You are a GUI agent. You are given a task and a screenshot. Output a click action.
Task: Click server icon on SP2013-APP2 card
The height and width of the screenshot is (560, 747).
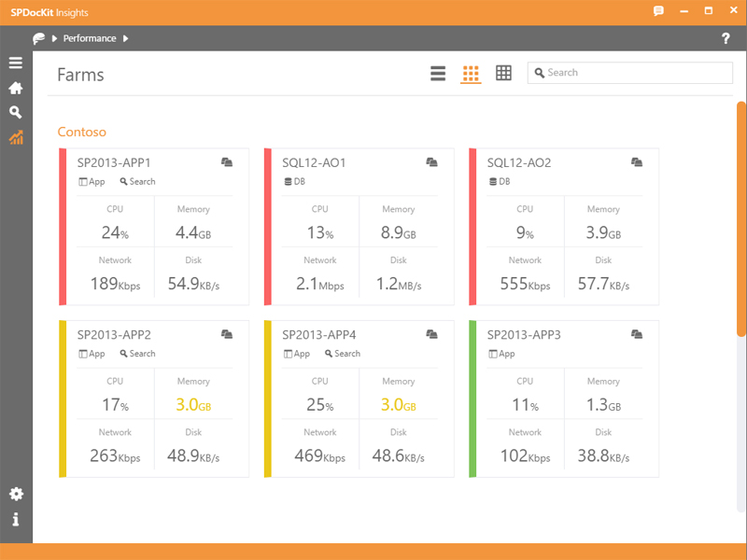point(227,334)
